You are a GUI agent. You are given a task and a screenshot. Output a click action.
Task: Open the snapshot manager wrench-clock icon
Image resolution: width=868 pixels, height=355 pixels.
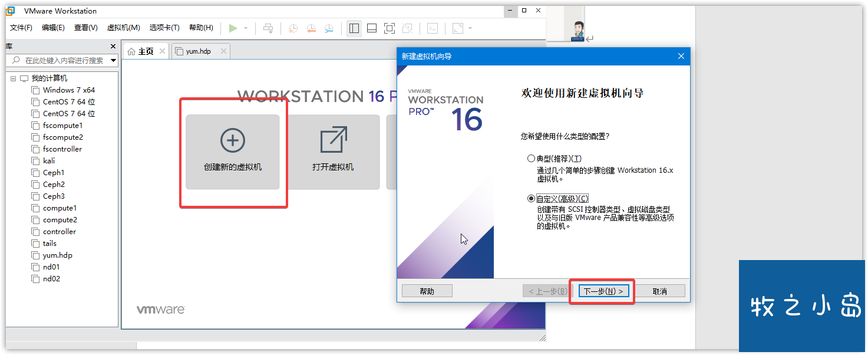click(x=329, y=28)
